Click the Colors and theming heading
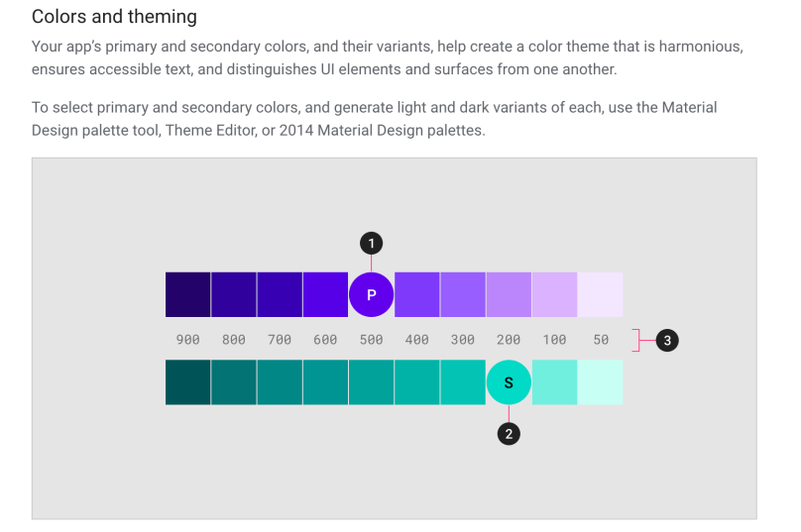 (114, 17)
